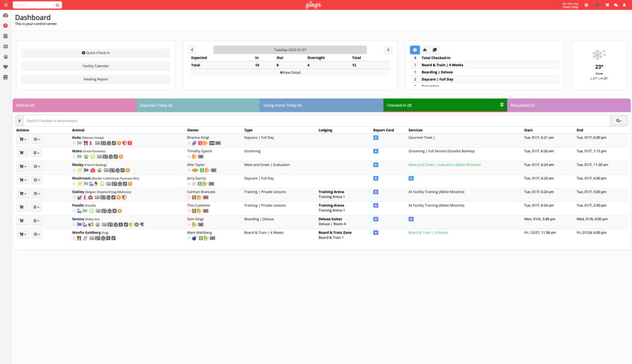The height and width of the screenshot is (364, 632).
Task: Go to previous day in date panel
Action: point(192,50)
